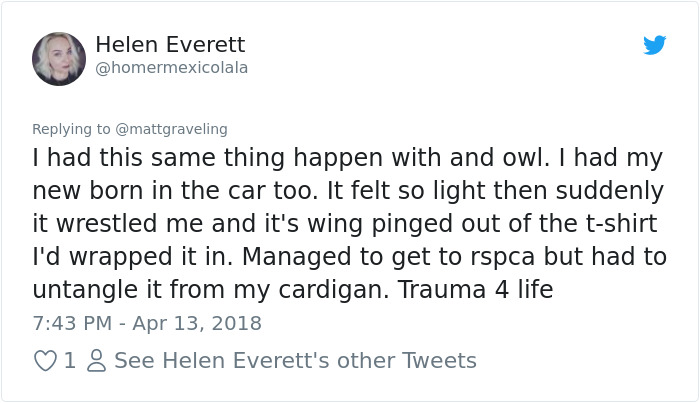Click the person icon near other Tweets
700x403 pixels.
[x=96, y=360]
